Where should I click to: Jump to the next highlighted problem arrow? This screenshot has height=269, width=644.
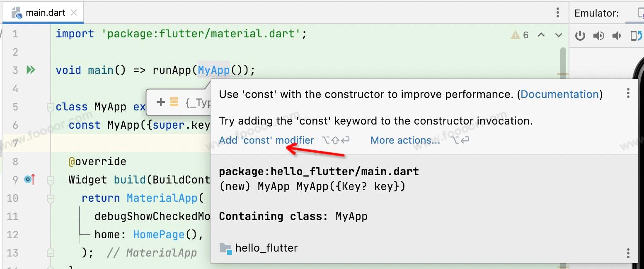pos(559,35)
